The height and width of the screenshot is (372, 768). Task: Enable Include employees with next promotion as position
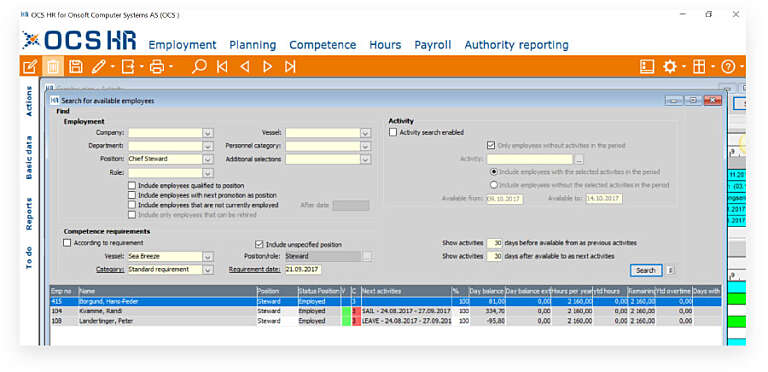[x=132, y=195]
